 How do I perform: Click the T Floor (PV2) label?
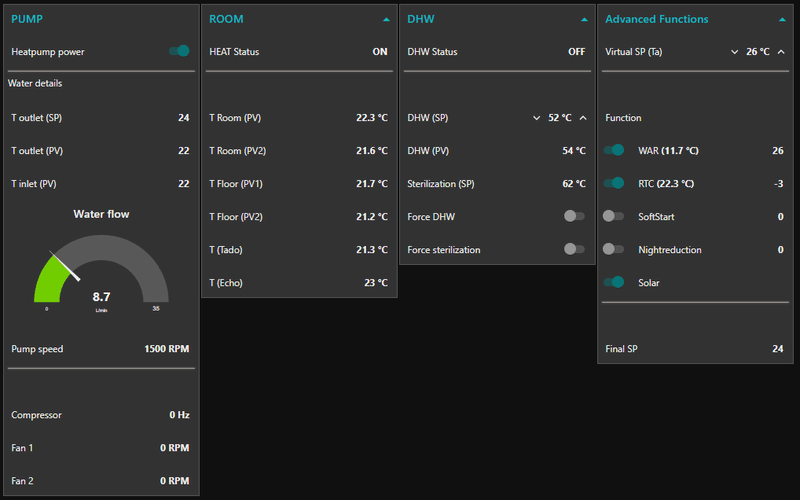coord(236,217)
